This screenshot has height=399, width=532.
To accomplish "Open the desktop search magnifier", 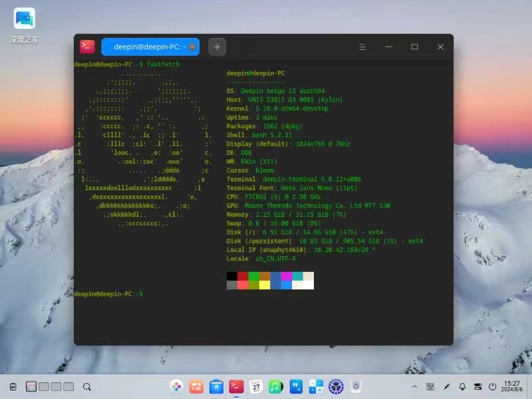I will pos(86,386).
